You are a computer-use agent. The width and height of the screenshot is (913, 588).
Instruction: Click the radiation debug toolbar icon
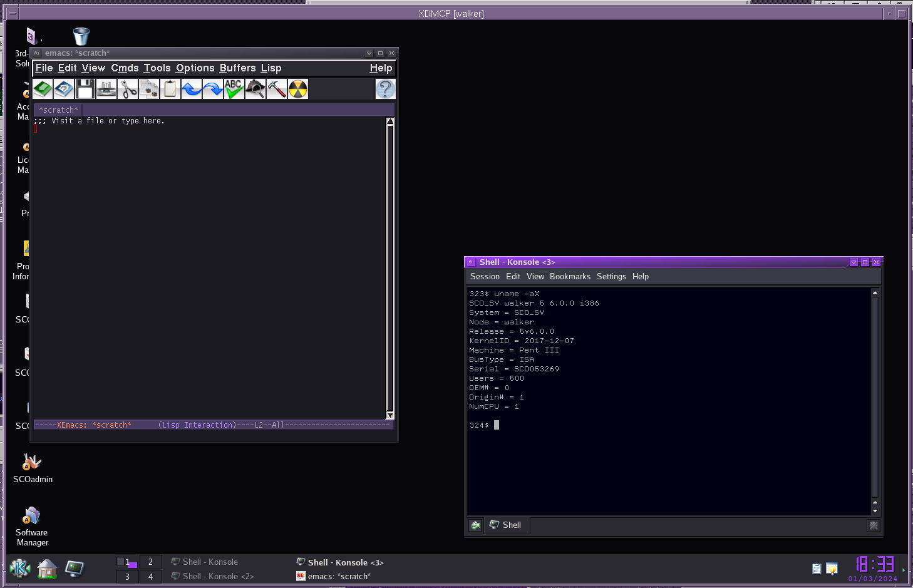tap(298, 89)
